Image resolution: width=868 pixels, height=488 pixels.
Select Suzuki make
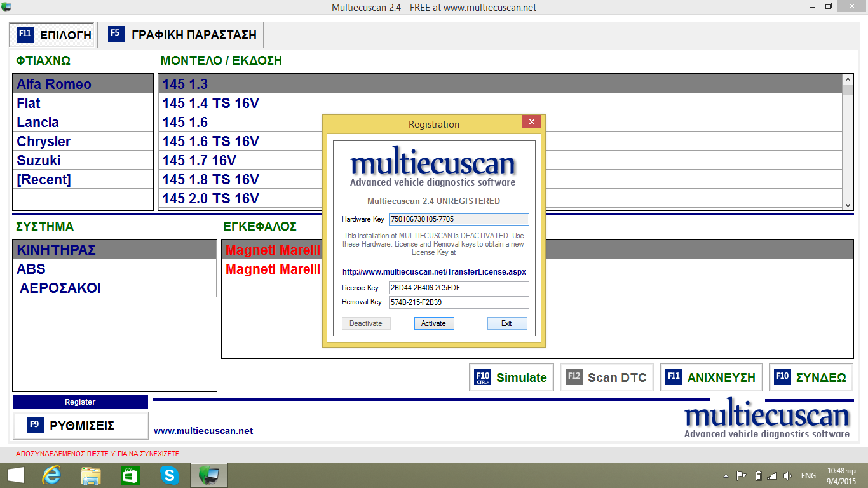83,160
